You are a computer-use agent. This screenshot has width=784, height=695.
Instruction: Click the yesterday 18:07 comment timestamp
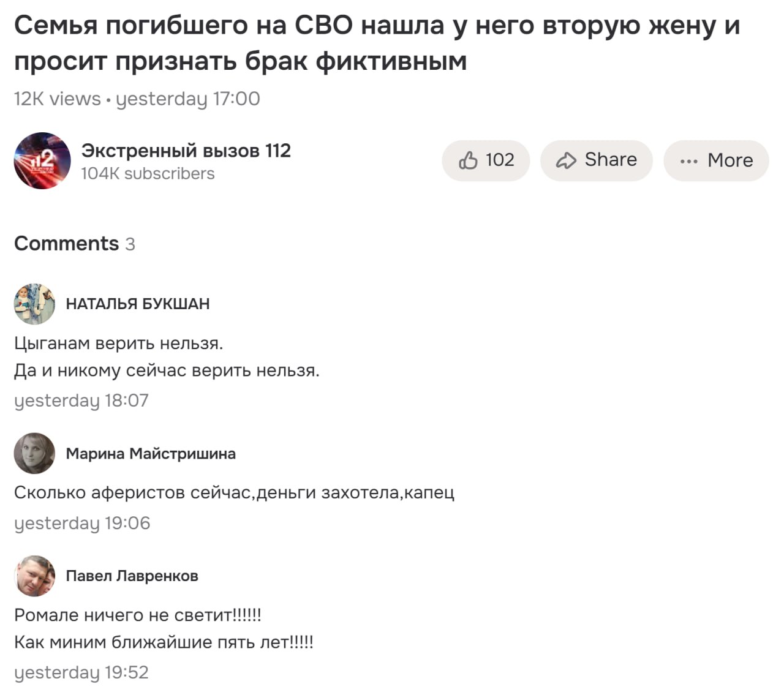point(81,400)
